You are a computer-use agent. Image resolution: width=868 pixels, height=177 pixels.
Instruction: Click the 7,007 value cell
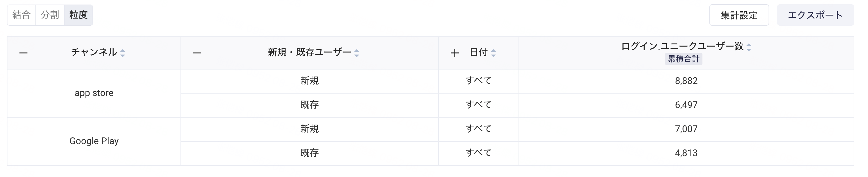coord(686,129)
